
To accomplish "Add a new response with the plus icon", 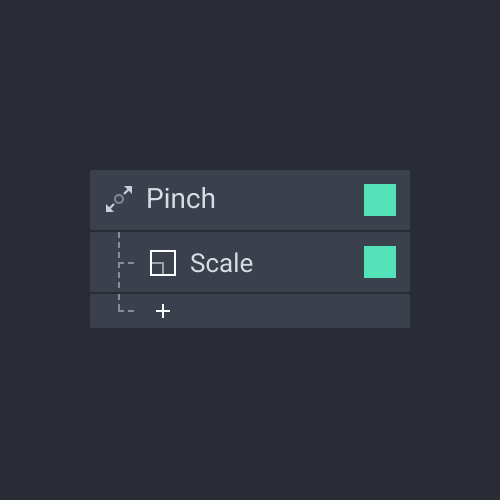I will coord(163,311).
